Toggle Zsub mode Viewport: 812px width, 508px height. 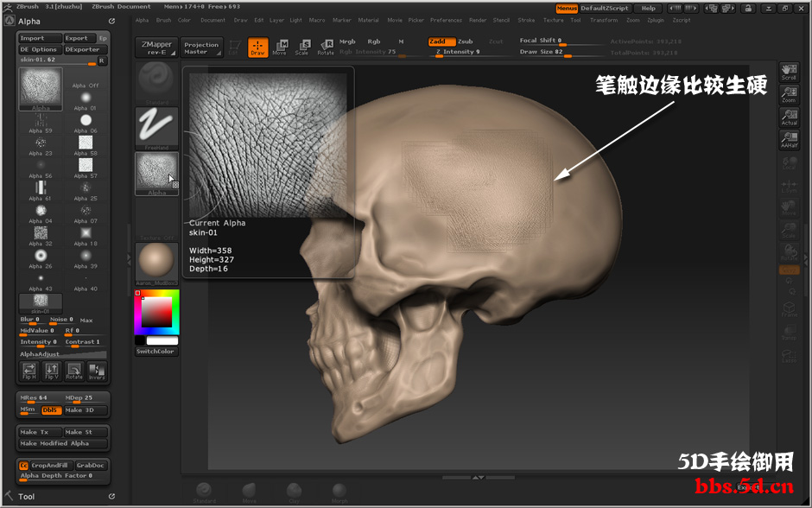(466, 41)
